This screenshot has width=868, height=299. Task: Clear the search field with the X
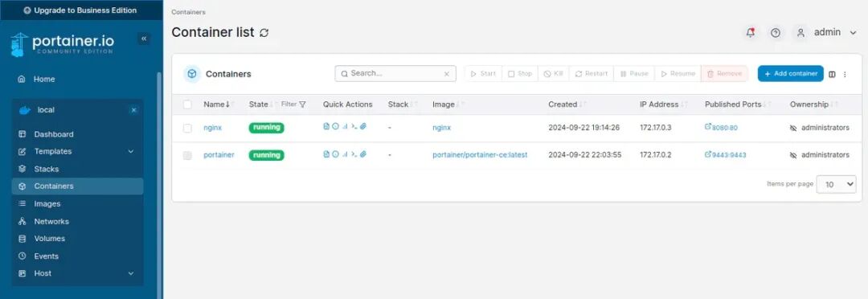[447, 74]
